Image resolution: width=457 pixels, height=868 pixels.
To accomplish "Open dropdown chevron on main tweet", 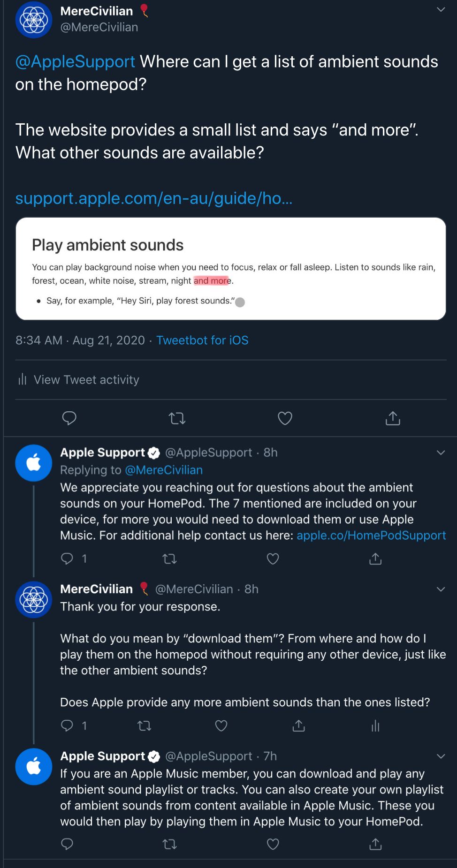I will [441, 9].
